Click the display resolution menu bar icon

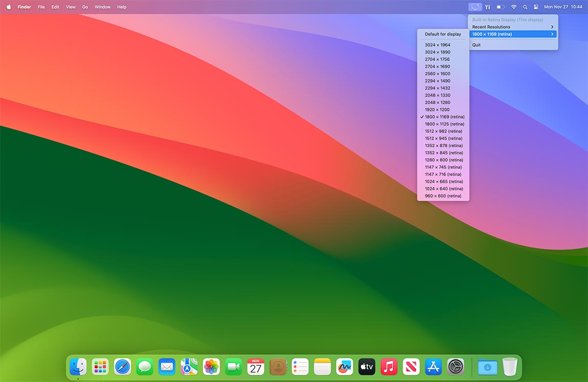point(475,7)
